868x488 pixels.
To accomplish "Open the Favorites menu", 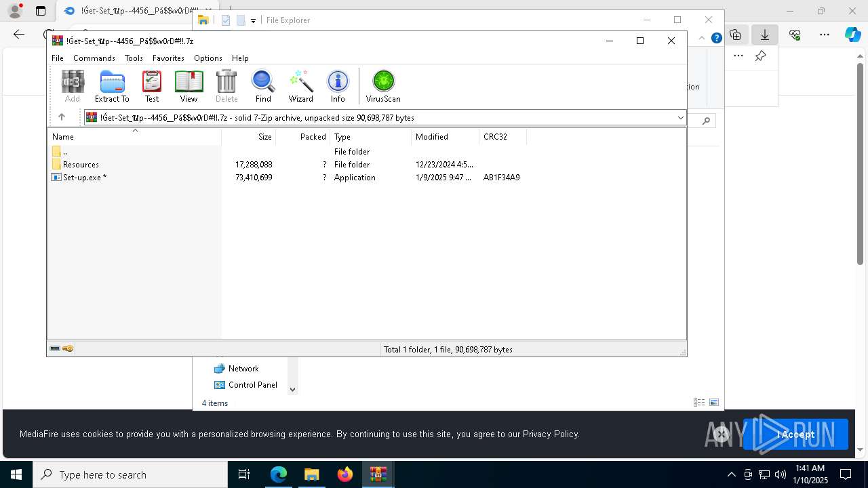I will click(168, 58).
